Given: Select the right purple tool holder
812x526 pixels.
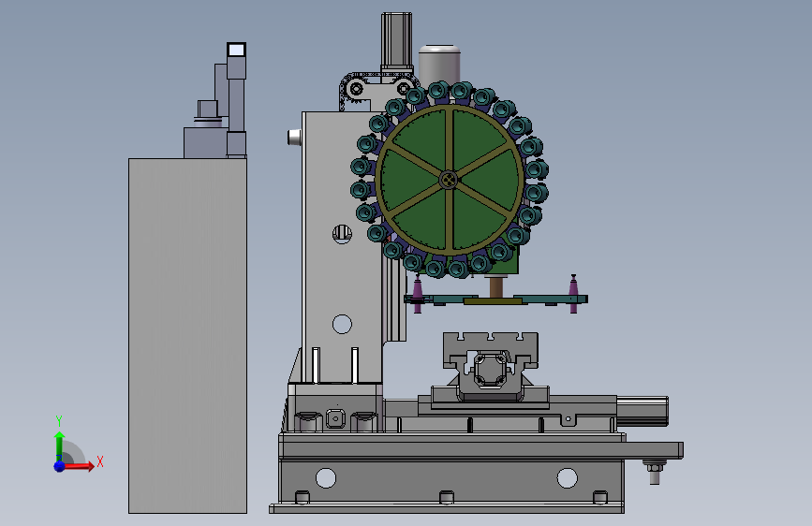Looking at the screenshot, I should 573,294.
